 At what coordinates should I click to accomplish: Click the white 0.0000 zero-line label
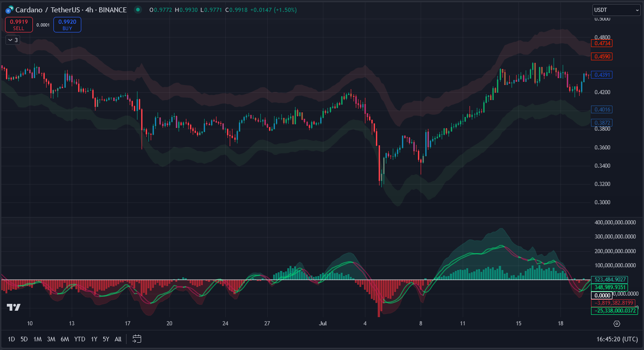[602, 295]
